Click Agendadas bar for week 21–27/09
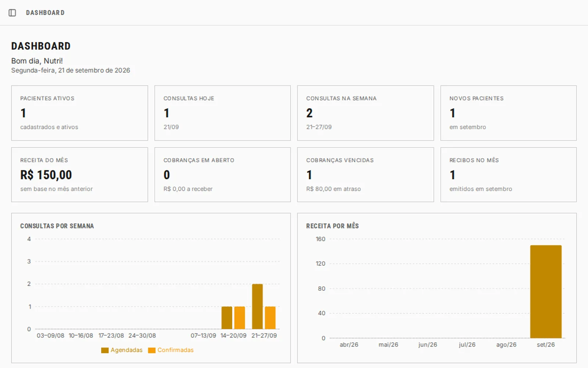The height and width of the screenshot is (368, 588). pyautogui.click(x=257, y=307)
